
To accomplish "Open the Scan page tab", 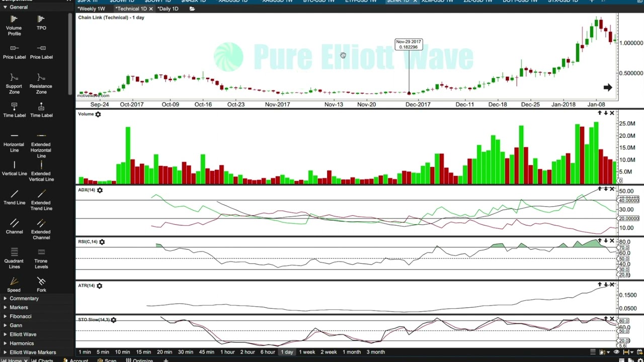I will click(107, 360).
